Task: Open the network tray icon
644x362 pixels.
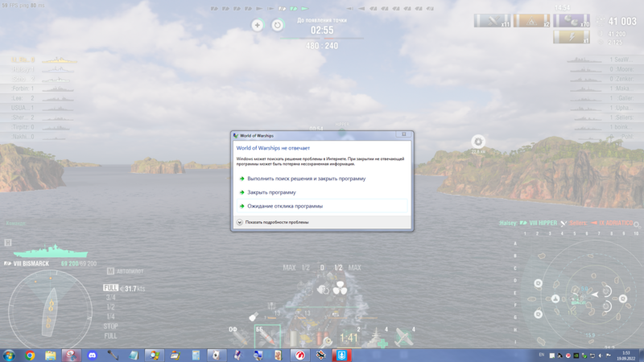Action: pyautogui.click(x=592, y=356)
